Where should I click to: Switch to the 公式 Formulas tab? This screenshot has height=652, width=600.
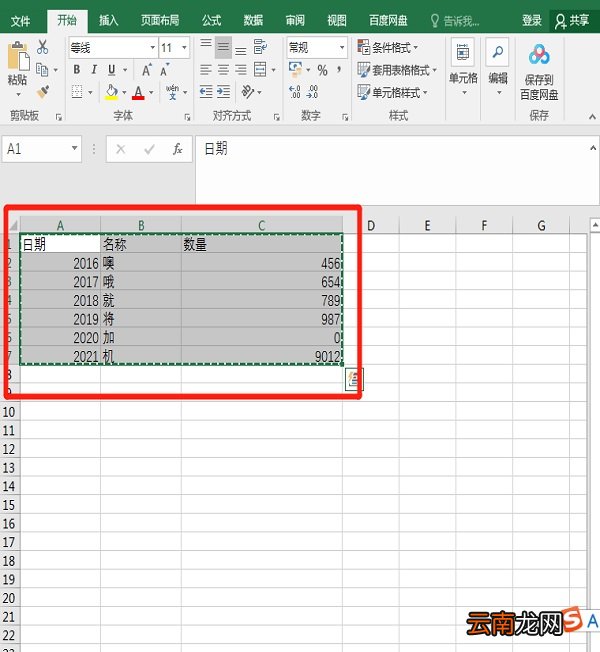pos(211,20)
